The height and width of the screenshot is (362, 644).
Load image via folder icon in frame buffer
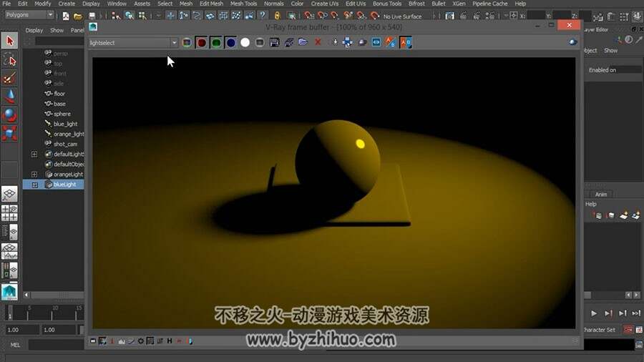tap(303, 42)
